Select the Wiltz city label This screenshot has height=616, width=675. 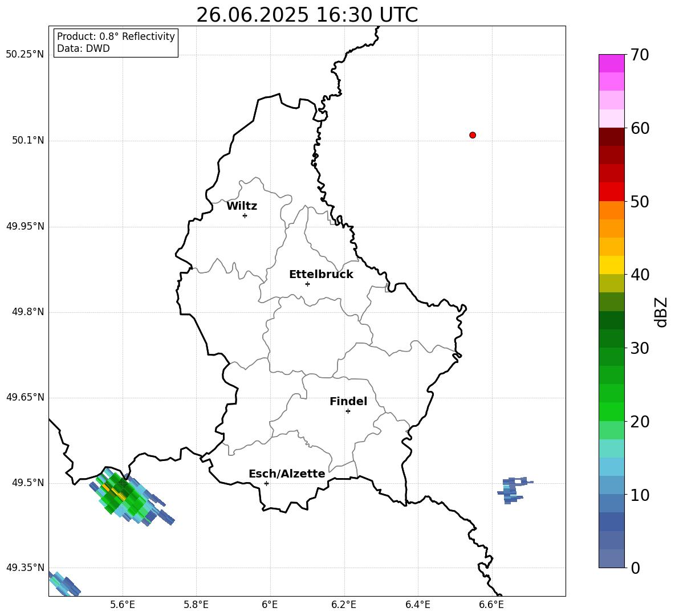pos(242,206)
